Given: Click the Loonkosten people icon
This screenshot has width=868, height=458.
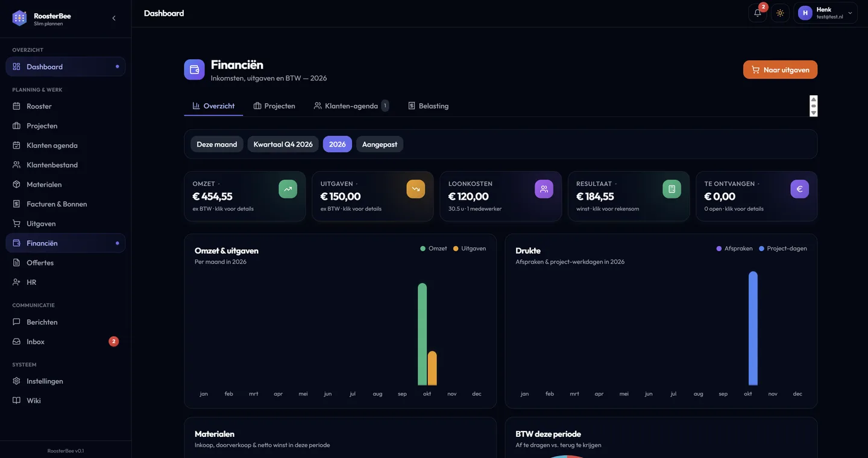Looking at the screenshot, I should pos(544,189).
